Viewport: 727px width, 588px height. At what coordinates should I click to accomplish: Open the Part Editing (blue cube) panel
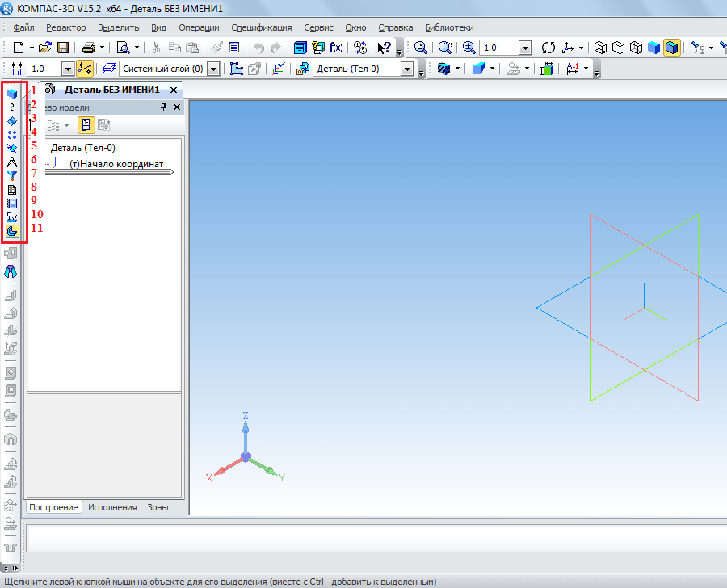[12, 93]
